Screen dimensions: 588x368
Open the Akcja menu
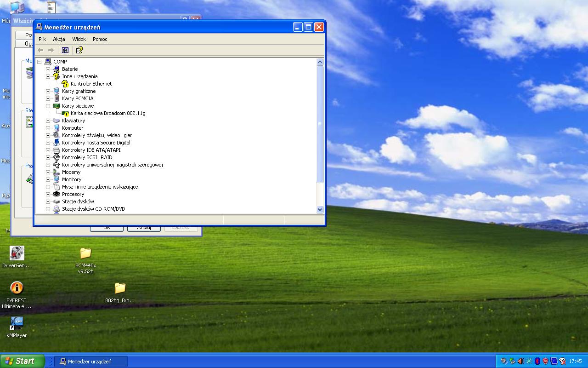(x=59, y=39)
